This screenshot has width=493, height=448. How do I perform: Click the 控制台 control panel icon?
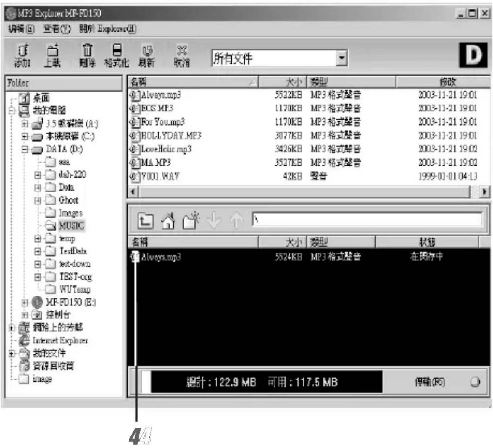37,315
